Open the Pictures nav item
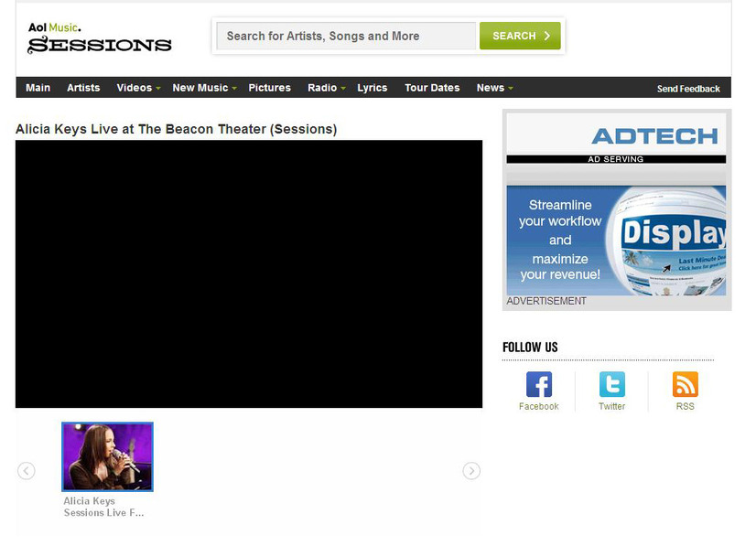Screen dimensions: 756x546 [269, 88]
